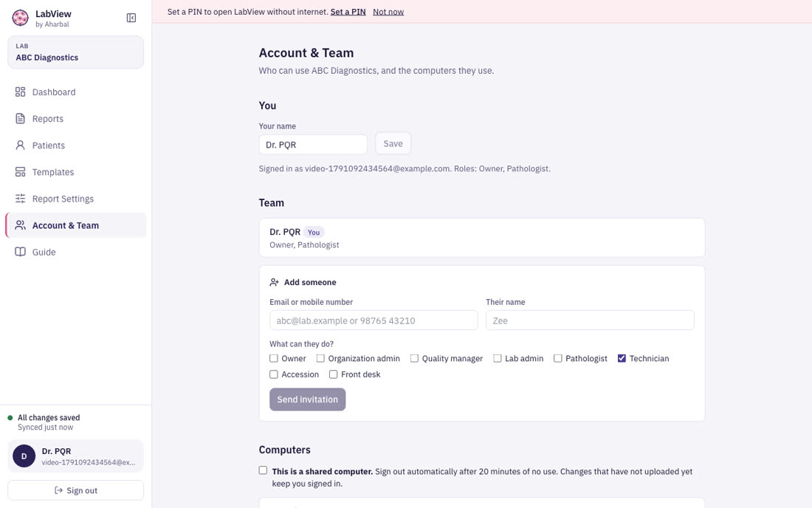Image resolution: width=812 pixels, height=508 pixels.
Task: Click the Their name input field
Action: click(x=590, y=320)
